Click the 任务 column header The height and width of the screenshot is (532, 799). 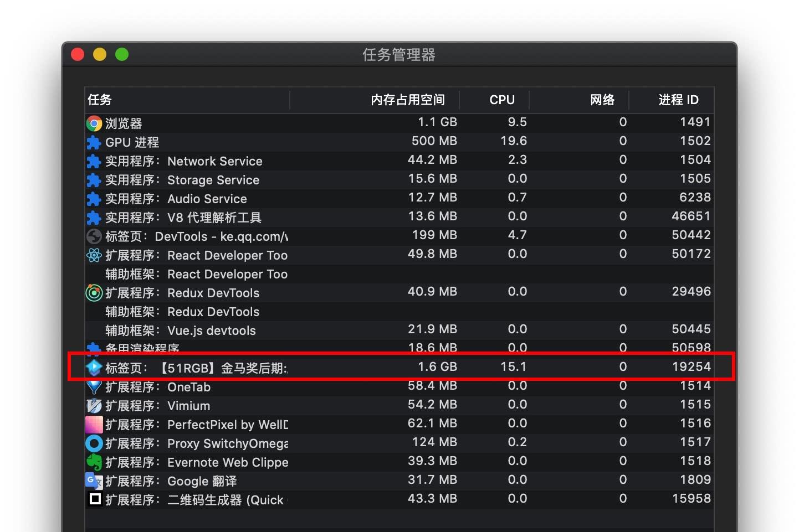100,100
